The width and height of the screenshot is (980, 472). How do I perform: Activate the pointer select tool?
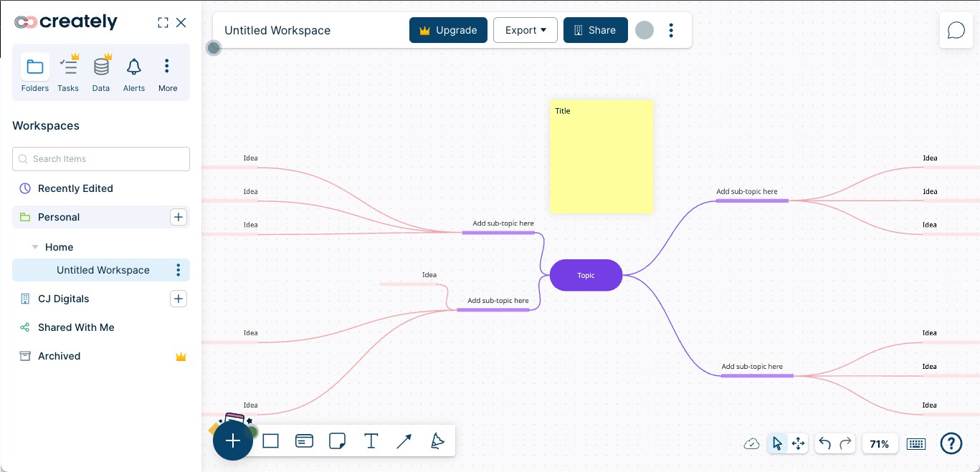click(777, 444)
